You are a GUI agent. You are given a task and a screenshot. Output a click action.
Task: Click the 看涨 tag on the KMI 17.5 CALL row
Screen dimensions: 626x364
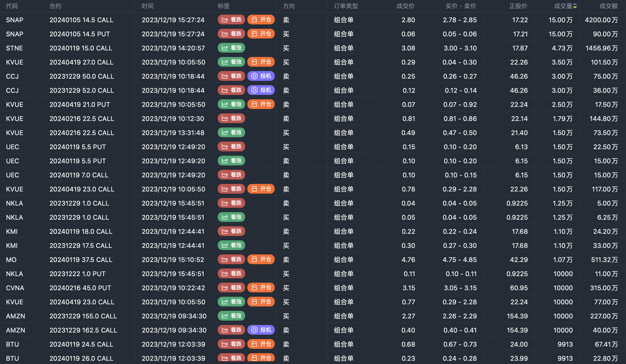231,245
